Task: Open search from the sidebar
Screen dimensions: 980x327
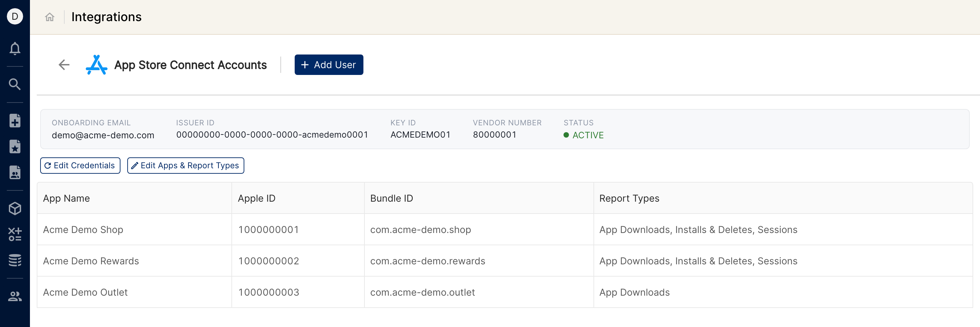Action: tap(15, 84)
